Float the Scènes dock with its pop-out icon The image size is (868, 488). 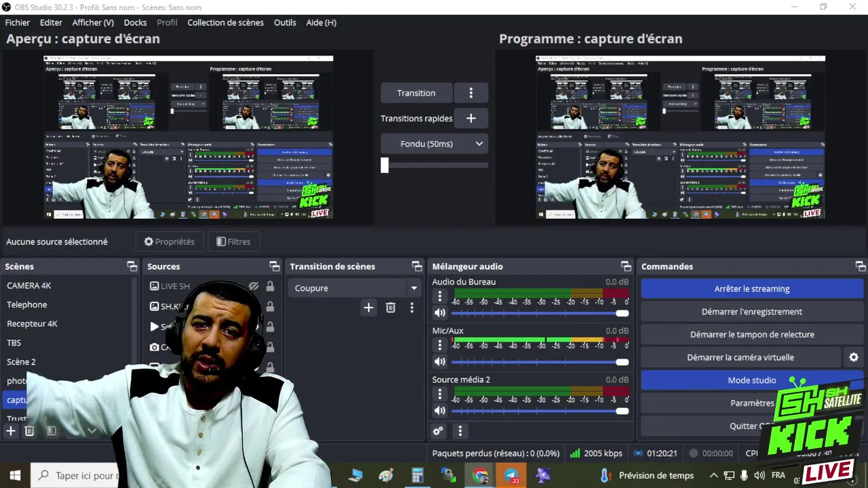[132, 266]
